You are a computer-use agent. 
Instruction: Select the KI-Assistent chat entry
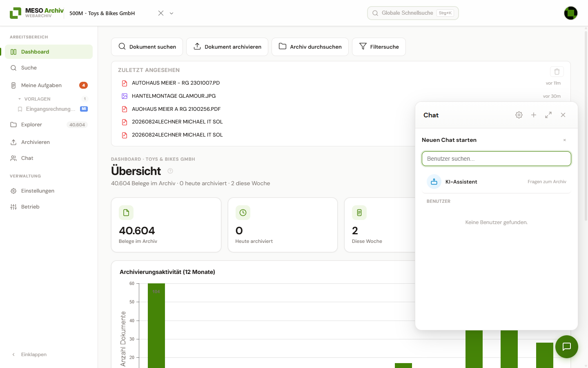tap(497, 182)
